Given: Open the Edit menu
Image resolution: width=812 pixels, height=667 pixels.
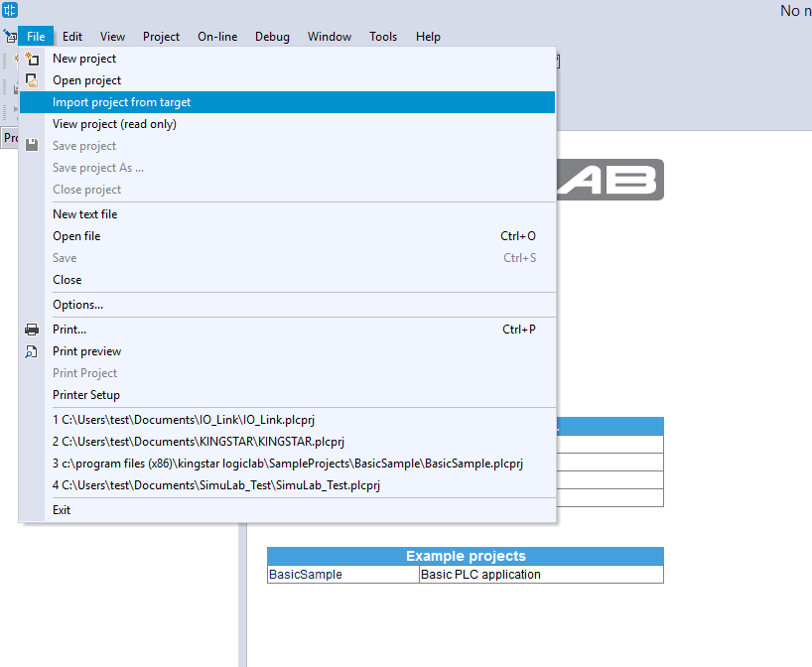Looking at the screenshot, I should pos(72,37).
